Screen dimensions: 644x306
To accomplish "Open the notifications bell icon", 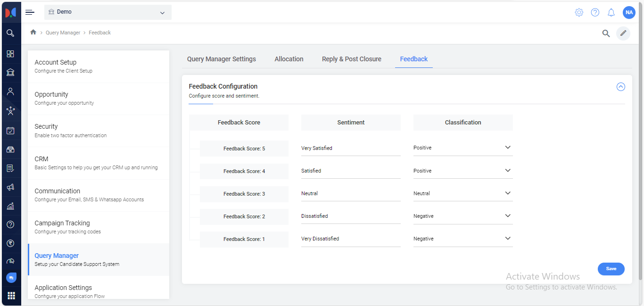I will (x=611, y=13).
